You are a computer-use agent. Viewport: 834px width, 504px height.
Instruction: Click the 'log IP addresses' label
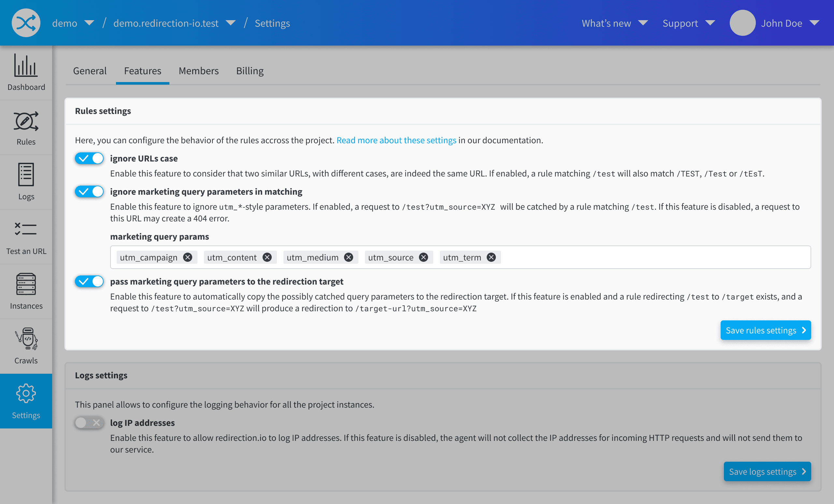pos(142,423)
